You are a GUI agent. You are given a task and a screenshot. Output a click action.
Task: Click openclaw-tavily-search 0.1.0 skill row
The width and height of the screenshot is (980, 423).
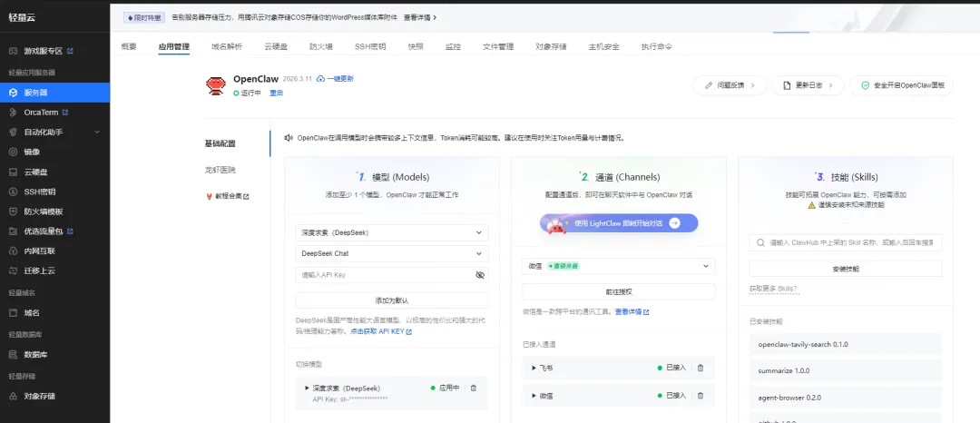coord(846,344)
